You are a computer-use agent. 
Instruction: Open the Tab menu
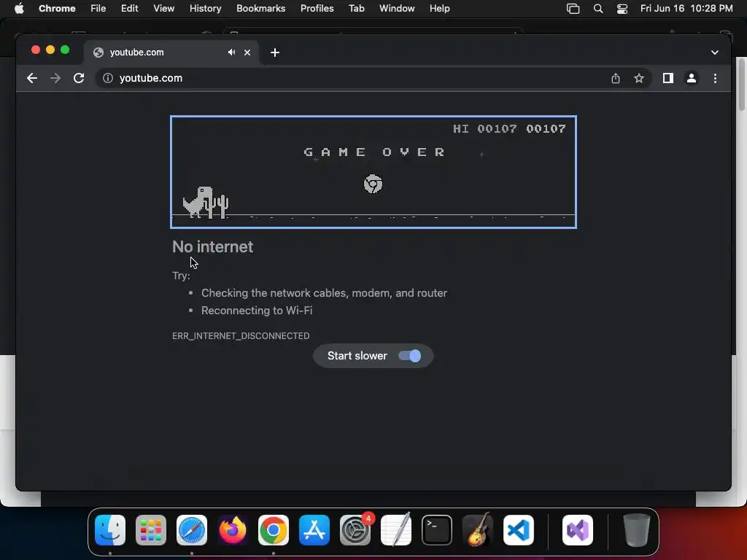click(356, 9)
